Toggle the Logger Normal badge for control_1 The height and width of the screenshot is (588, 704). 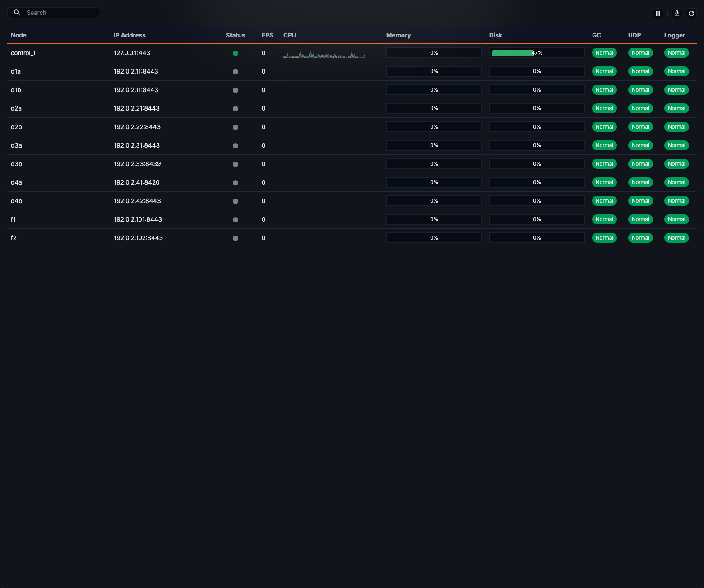tap(676, 53)
